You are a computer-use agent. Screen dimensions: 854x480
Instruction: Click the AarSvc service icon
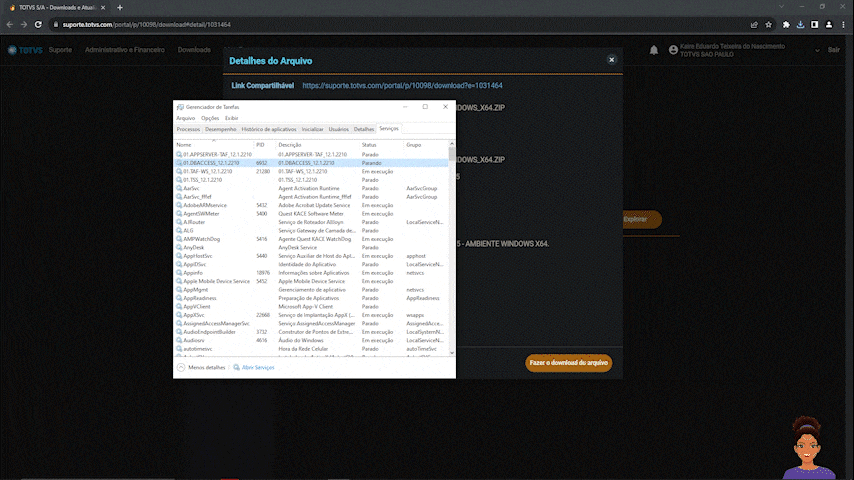click(x=179, y=189)
